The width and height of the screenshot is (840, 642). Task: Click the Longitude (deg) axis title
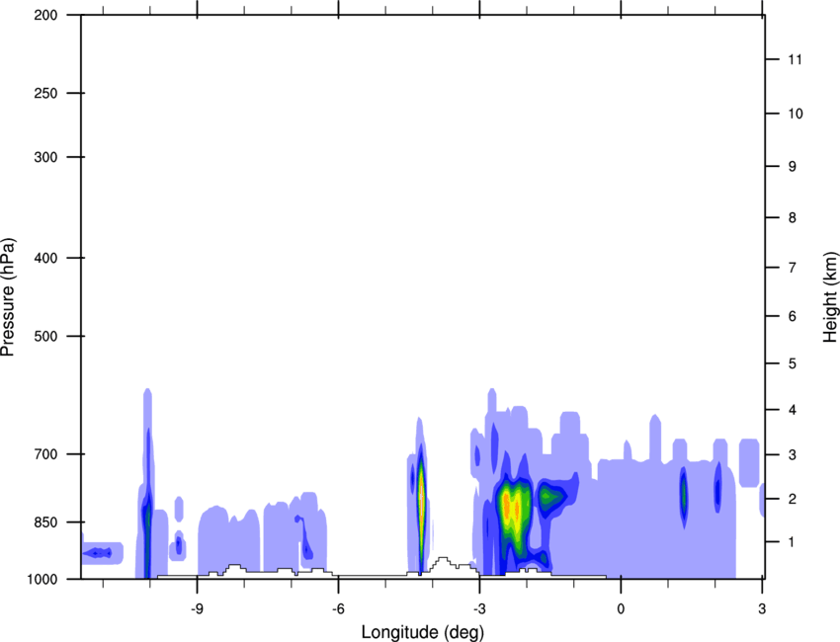tap(423, 632)
